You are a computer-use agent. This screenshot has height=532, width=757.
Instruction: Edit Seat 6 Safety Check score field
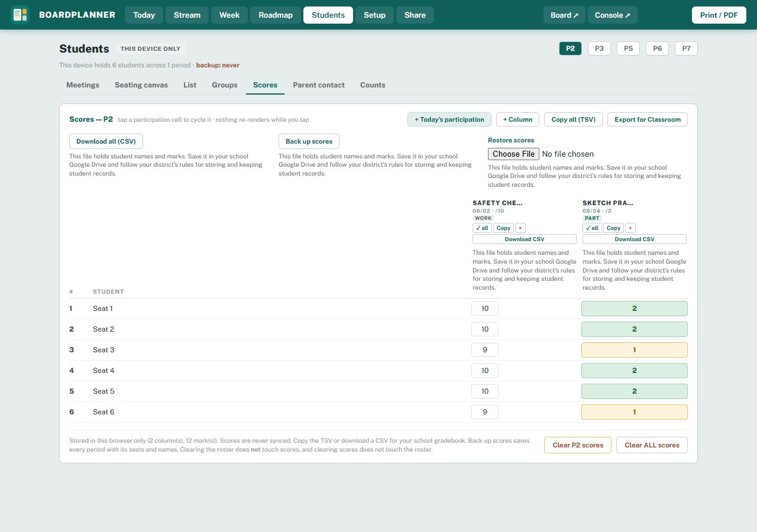tap(485, 412)
